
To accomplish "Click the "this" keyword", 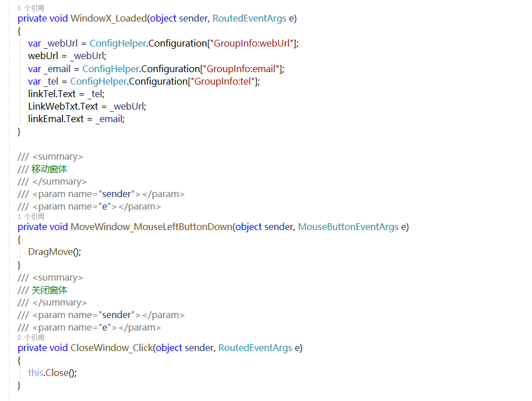I will 36,373.
